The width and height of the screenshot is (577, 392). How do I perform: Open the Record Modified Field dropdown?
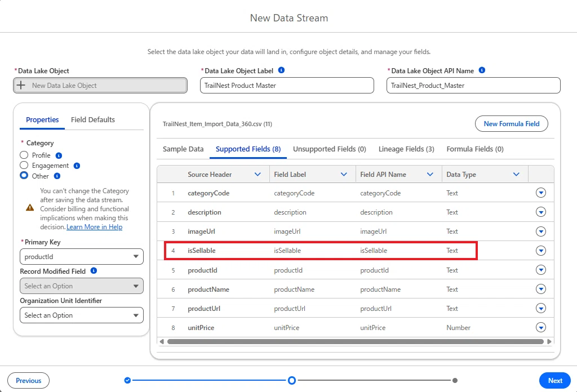[x=82, y=286]
